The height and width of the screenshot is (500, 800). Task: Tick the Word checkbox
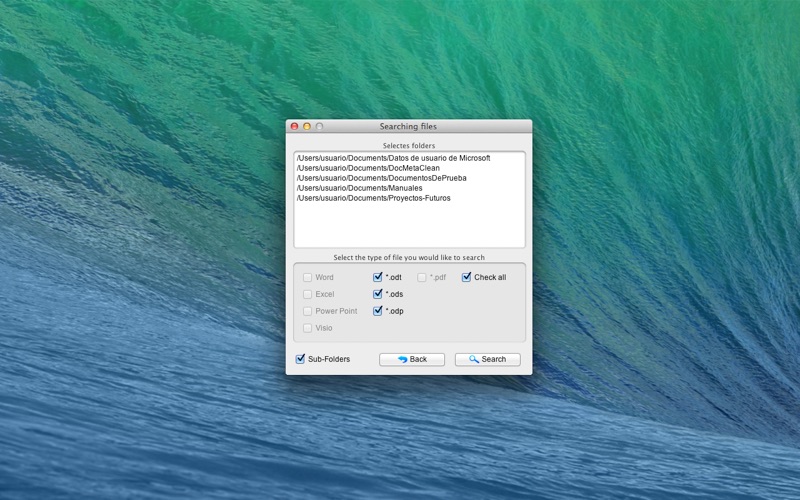click(307, 278)
